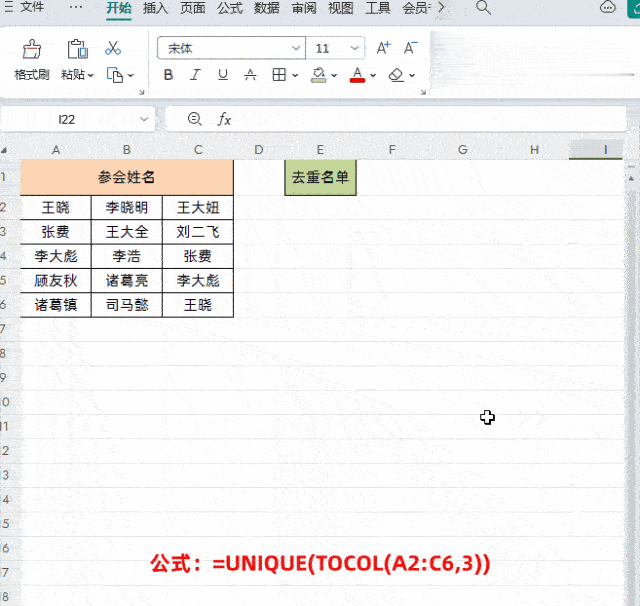This screenshot has width=640, height=606.
Task: Click the cloud sync icon
Action: click(608, 7)
